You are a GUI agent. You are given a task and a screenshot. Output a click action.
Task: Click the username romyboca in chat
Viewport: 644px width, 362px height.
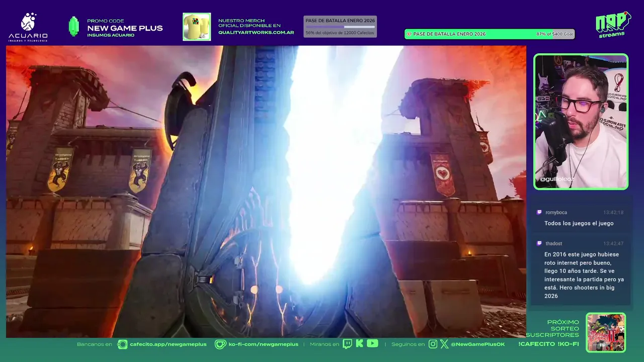556,212
